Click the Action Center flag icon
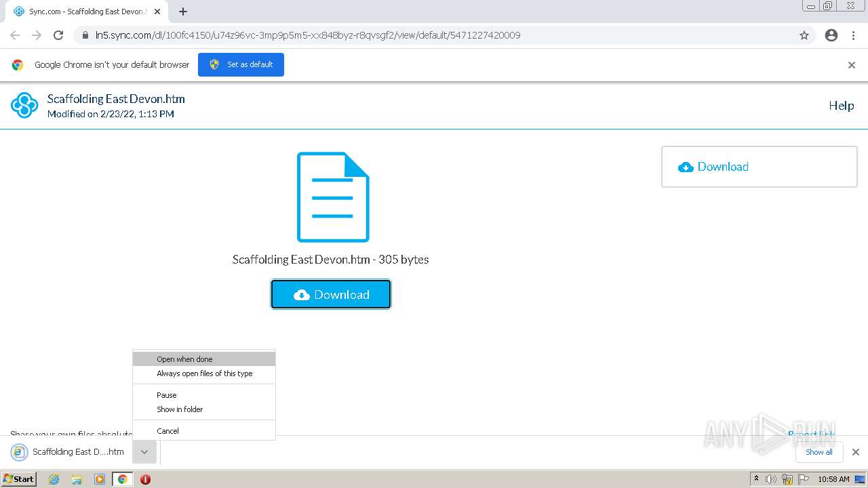The height and width of the screenshot is (488, 868). click(x=804, y=479)
